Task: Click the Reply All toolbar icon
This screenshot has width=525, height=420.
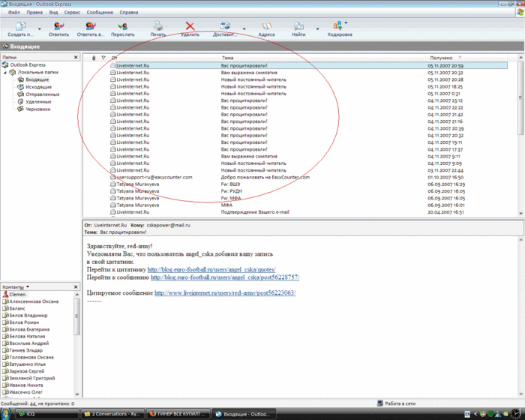Action: (x=91, y=26)
